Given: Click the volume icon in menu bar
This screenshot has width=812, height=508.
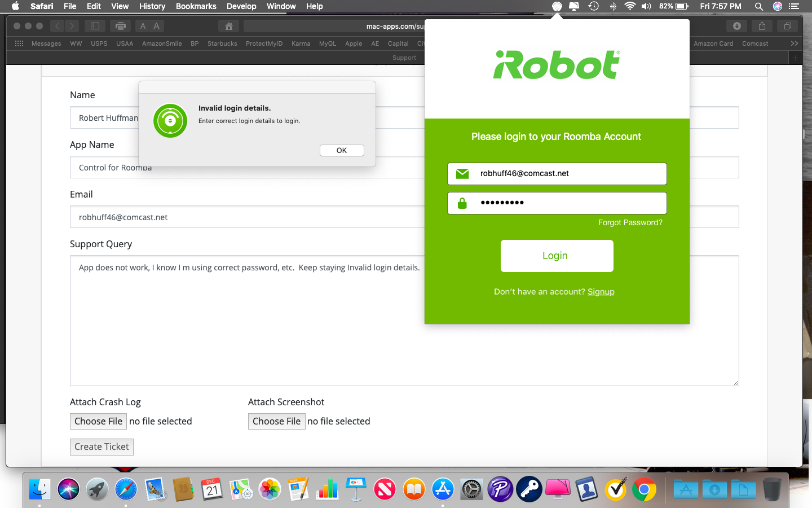Looking at the screenshot, I should [x=646, y=6].
